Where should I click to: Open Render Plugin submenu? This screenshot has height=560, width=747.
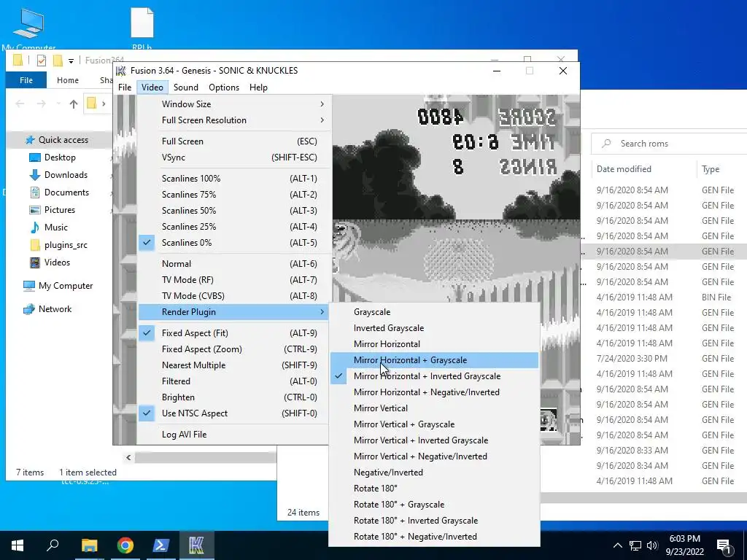(x=233, y=312)
